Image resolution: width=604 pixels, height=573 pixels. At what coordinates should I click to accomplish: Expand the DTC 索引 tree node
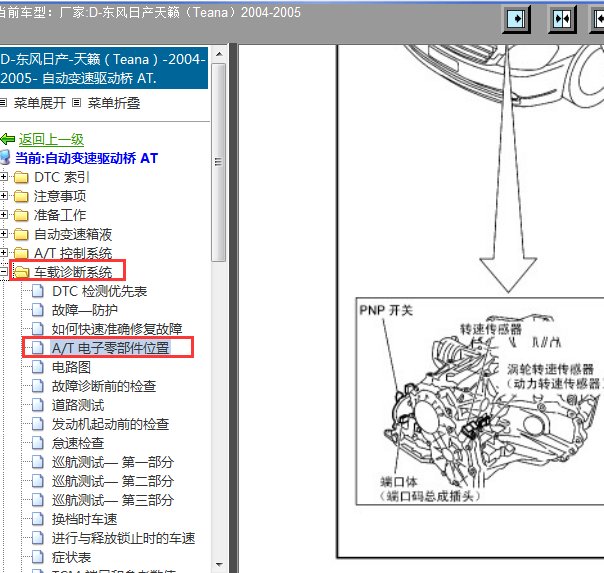click(3, 177)
